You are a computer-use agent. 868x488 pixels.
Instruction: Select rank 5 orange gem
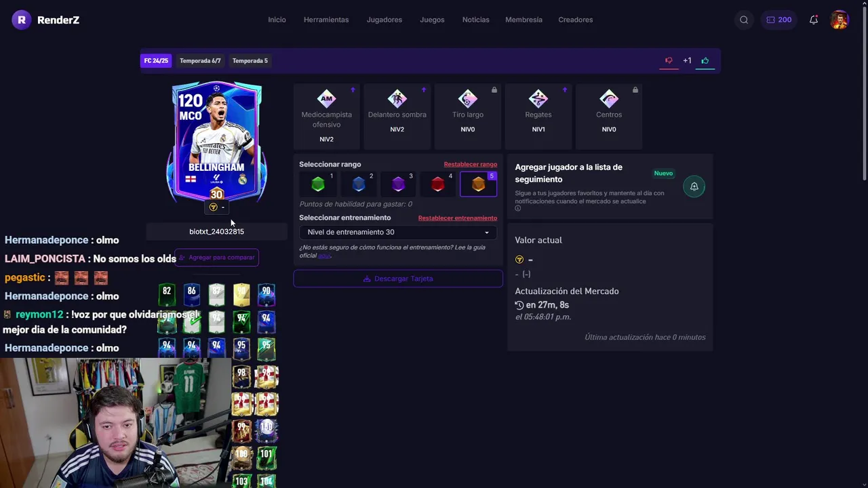478,184
